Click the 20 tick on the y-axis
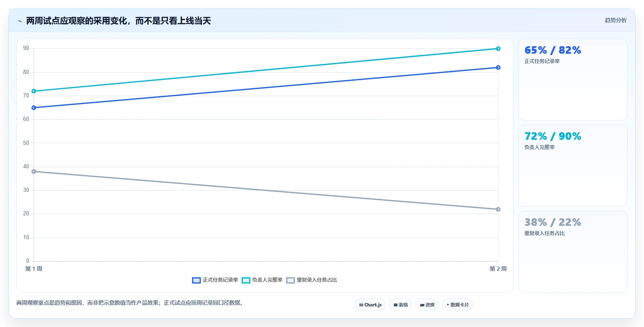 [x=26, y=214]
